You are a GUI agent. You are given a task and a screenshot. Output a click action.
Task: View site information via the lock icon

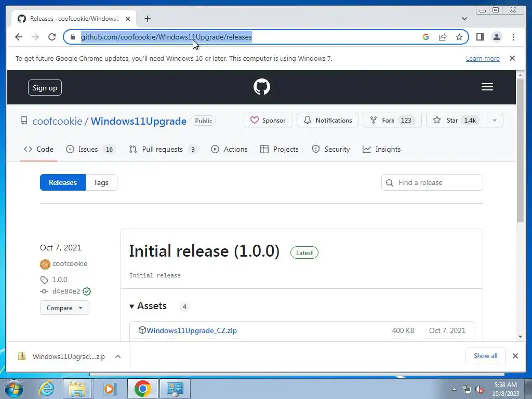point(72,37)
